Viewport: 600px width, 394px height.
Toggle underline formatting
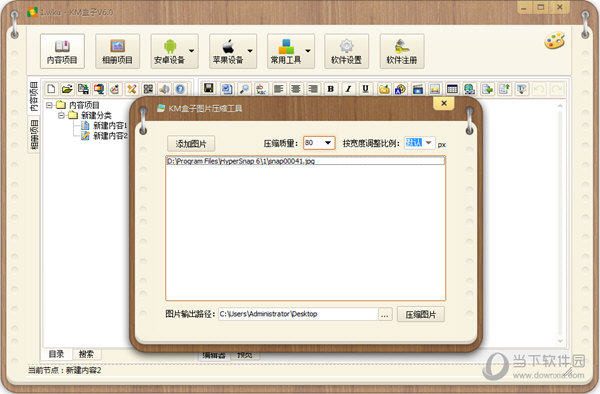(365, 89)
